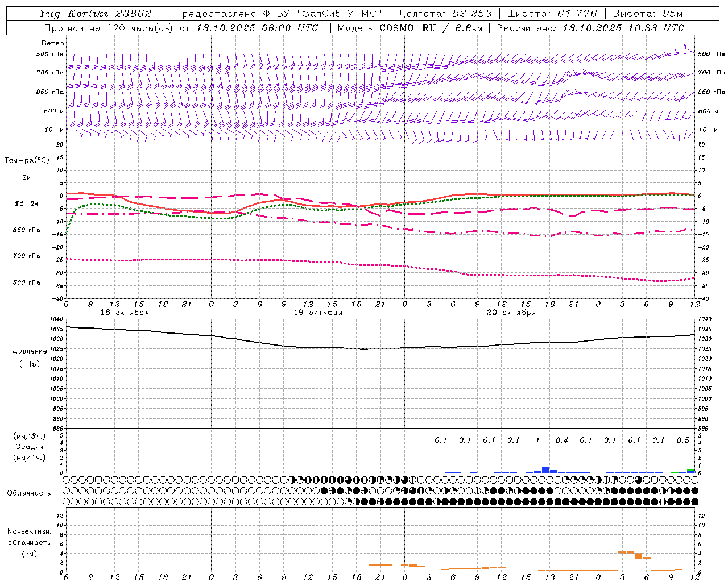Click the (гПа) unit under Давление
728x582 pixels.
coord(30,364)
